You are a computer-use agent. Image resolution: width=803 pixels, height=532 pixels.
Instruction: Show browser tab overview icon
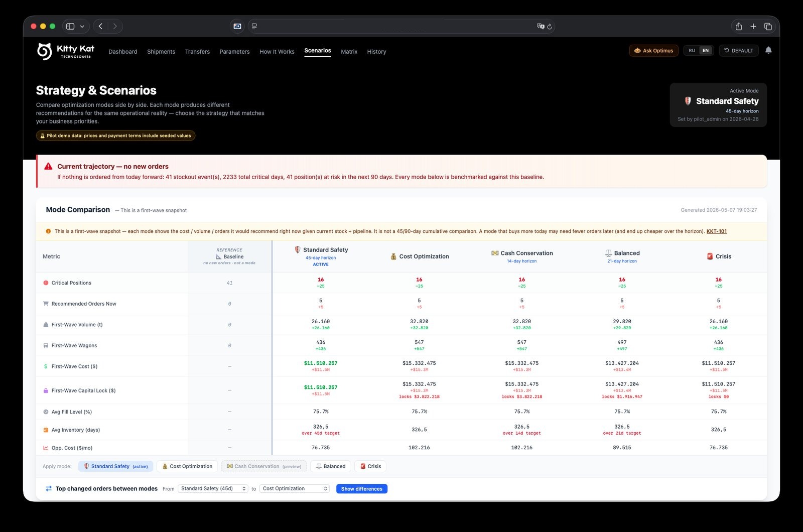(768, 27)
